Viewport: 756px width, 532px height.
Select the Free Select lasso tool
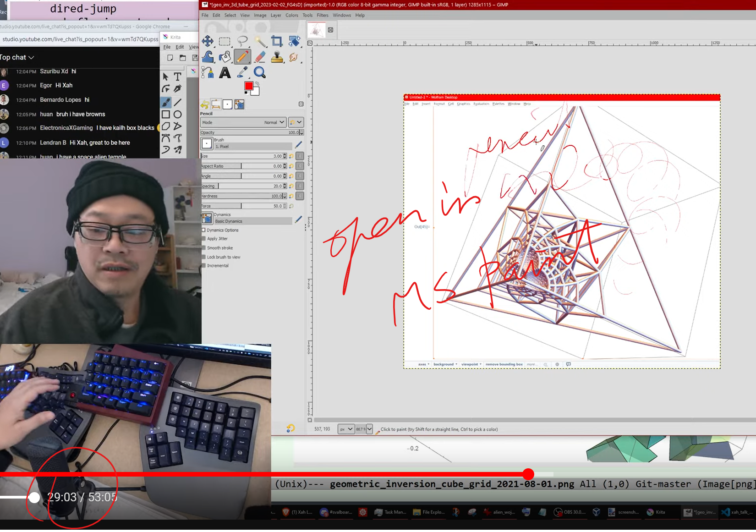[242, 41]
